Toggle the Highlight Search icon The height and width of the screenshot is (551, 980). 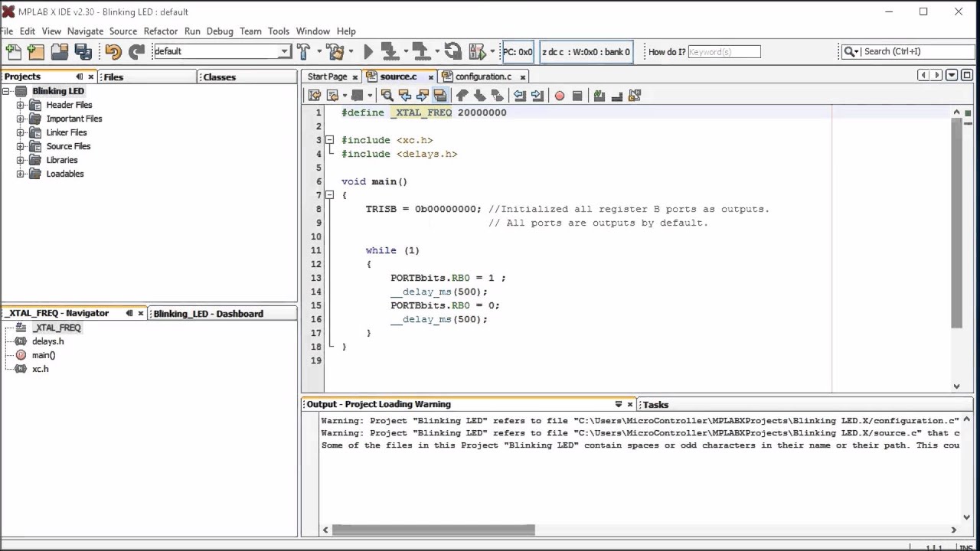pyautogui.click(x=439, y=96)
